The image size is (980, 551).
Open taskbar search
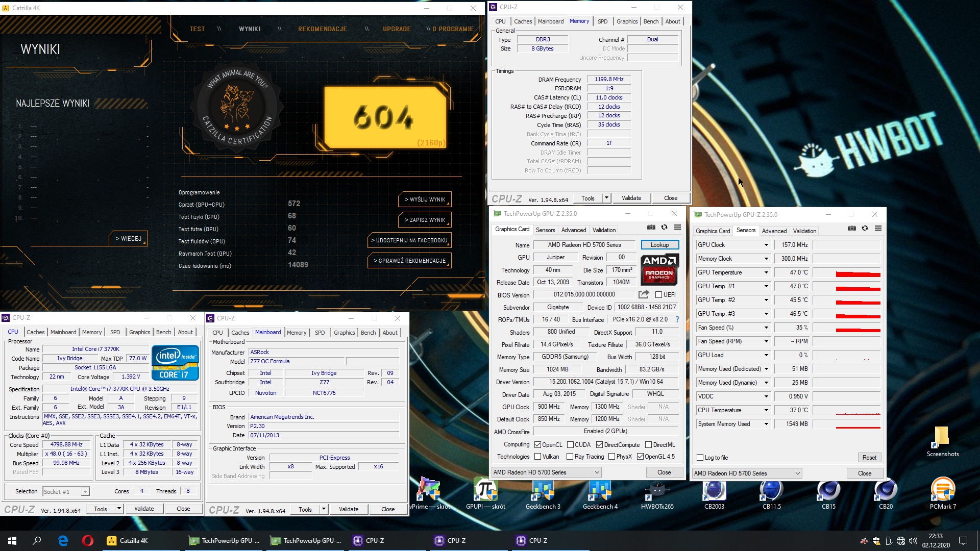pos(37,541)
